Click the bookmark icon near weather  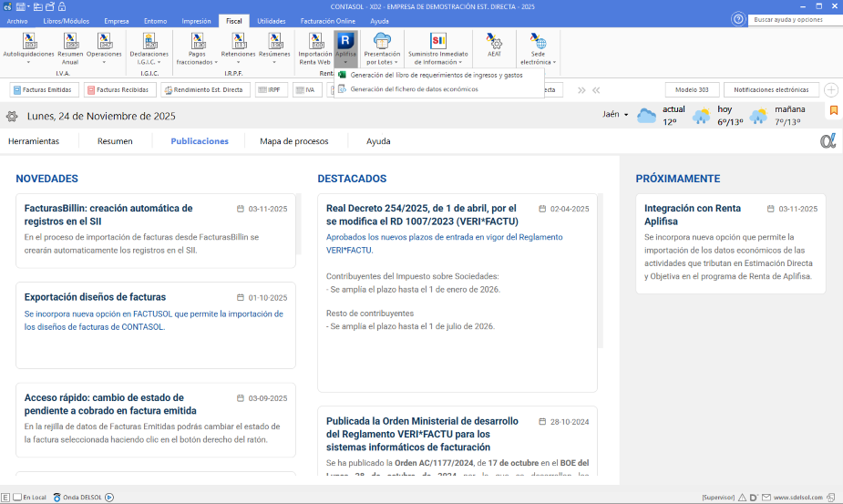tap(833, 110)
